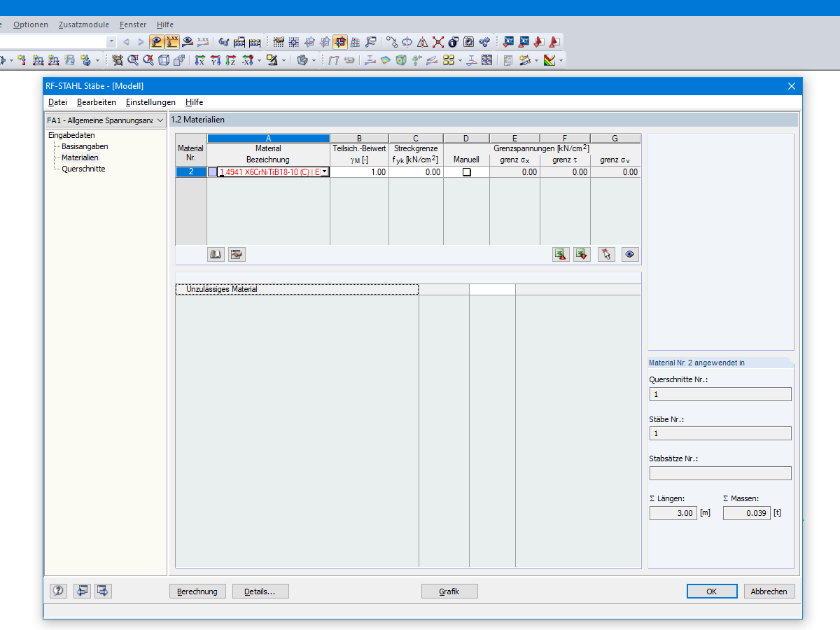Click the material color swatch in row 2
Image resolution: width=840 pixels, height=630 pixels.
pyautogui.click(x=213, y=172)
